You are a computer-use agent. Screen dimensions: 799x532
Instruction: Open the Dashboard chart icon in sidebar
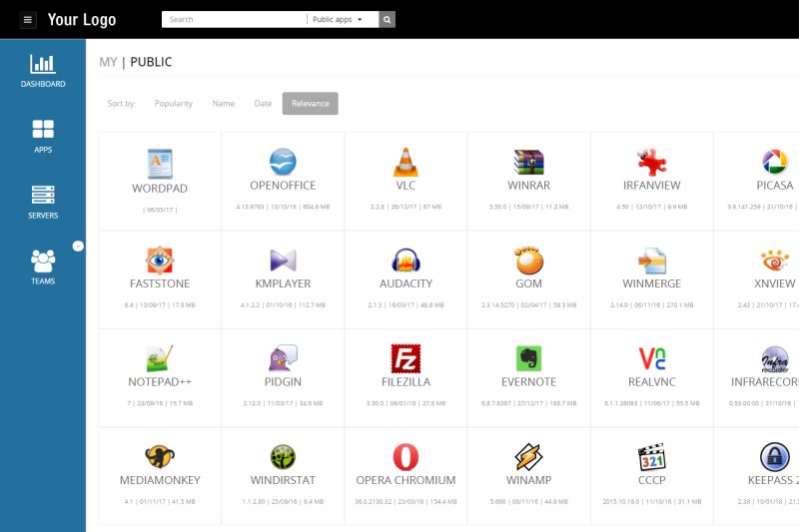(43, 64)
